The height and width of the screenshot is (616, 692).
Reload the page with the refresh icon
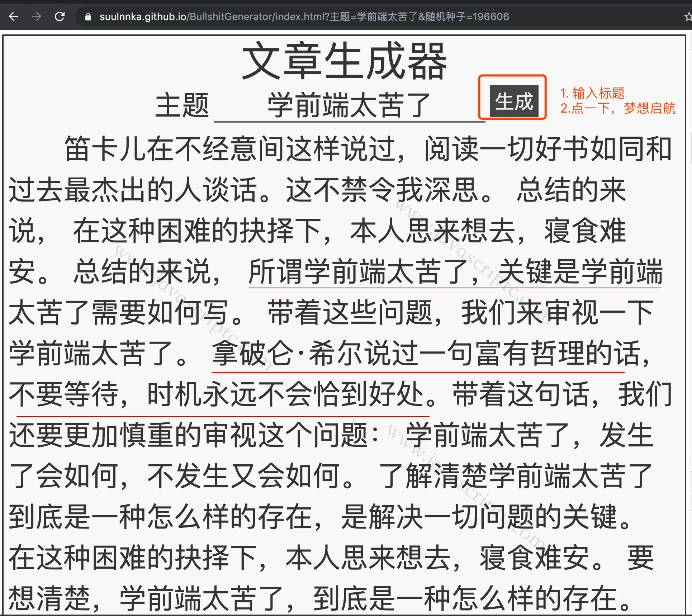pos(60,16)
